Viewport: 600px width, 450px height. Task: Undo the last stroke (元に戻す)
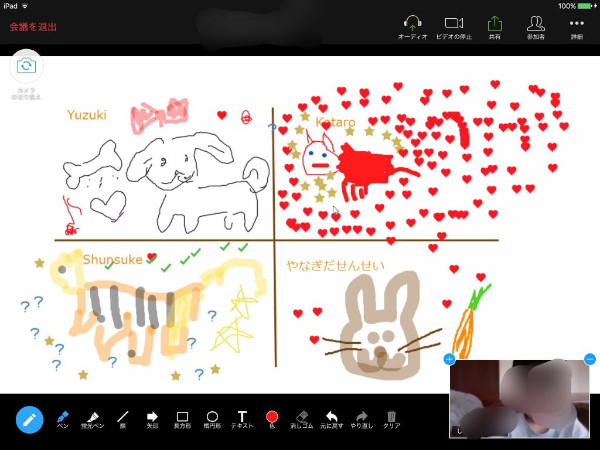pos(332,417)
